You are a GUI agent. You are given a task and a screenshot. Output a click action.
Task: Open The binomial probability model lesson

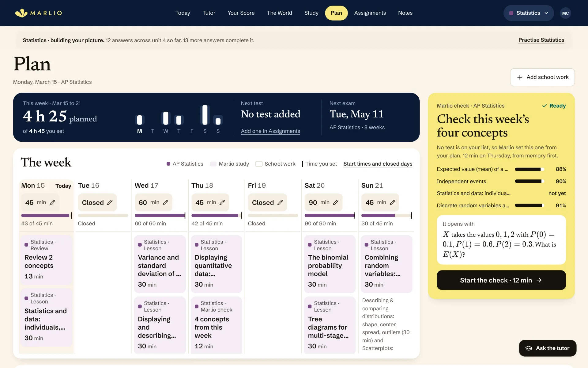click(330, 264)
